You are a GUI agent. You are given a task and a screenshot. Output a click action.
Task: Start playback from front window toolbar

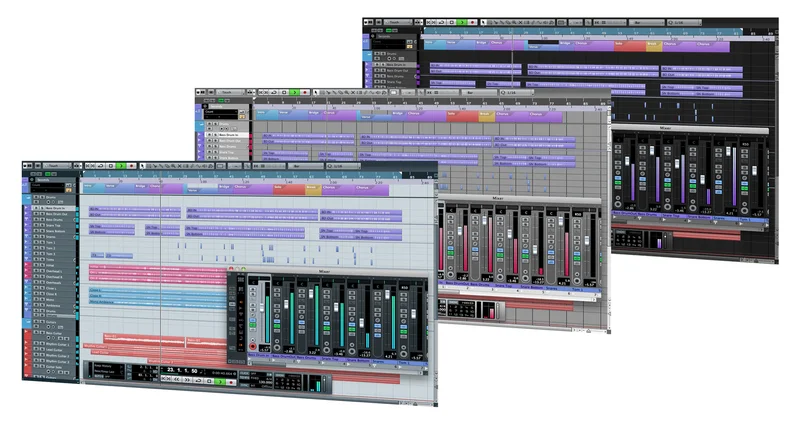(121, 166)
